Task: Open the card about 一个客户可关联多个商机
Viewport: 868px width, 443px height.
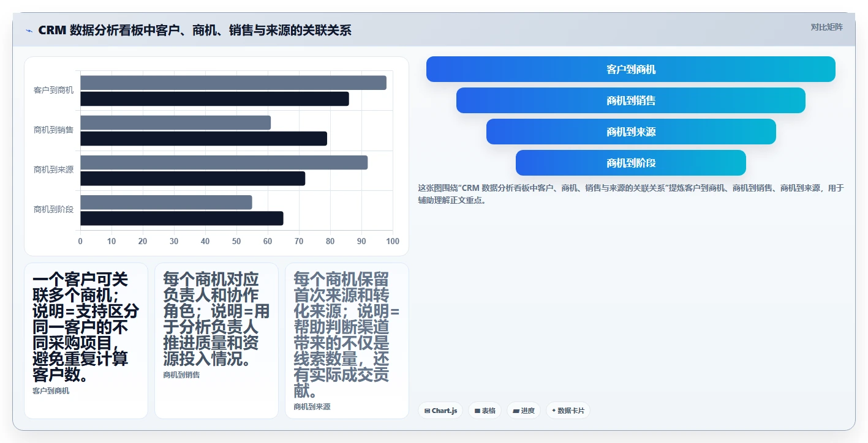Action: click(86, 341)
